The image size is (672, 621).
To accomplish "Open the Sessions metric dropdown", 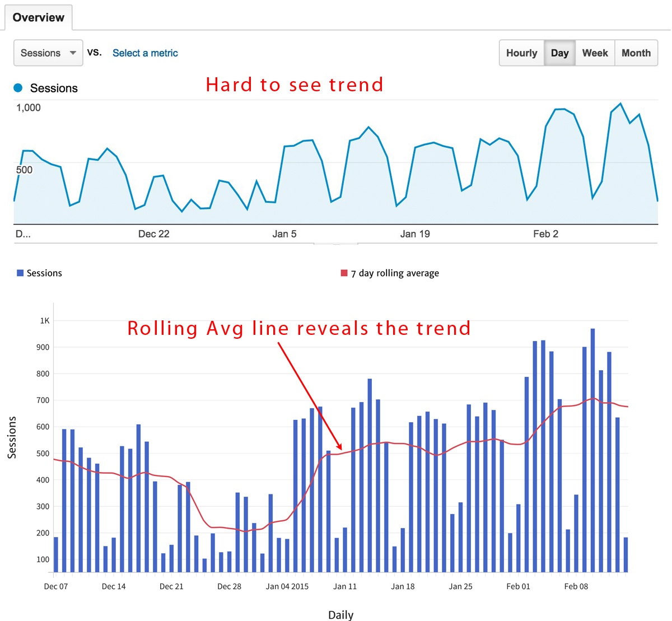I will (48, 53).
